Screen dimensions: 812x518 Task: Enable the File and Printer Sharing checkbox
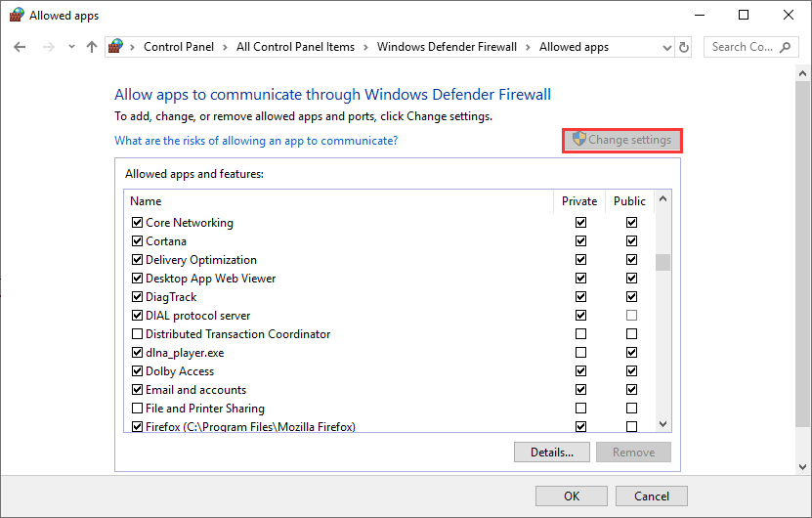tap(137, 409)
